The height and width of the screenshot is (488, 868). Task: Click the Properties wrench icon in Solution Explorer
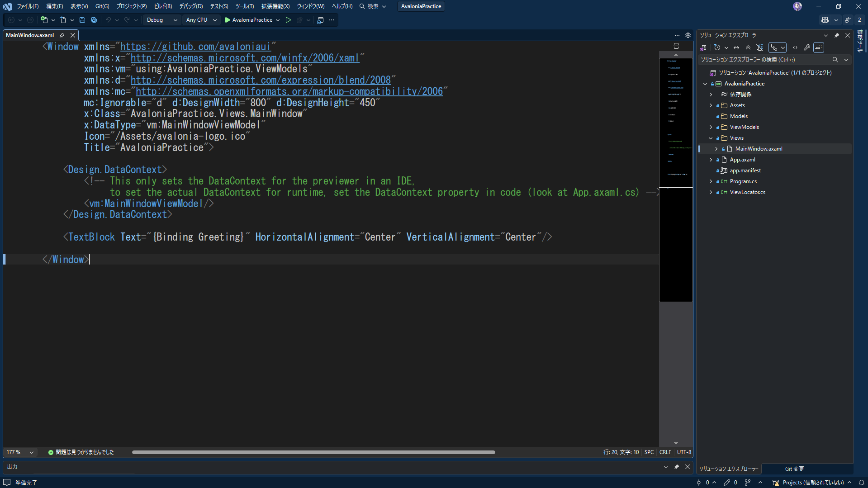click(x=807, y=47)
